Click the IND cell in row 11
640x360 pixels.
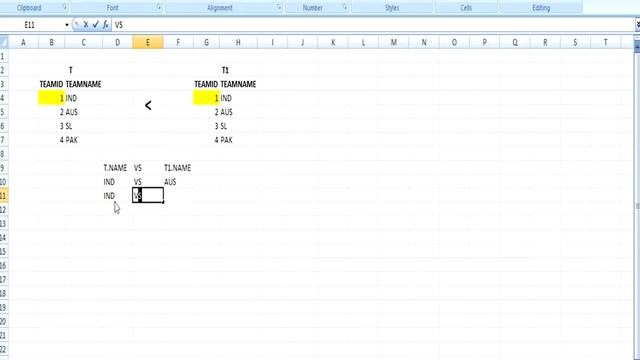point(118,196)
